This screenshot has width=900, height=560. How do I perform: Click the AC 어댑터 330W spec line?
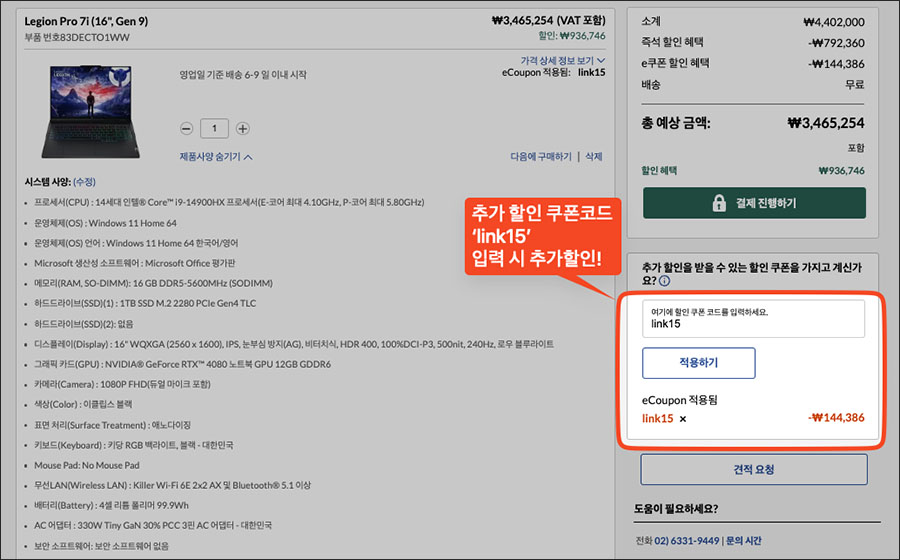pyautogui.click(x=153, y=525)
